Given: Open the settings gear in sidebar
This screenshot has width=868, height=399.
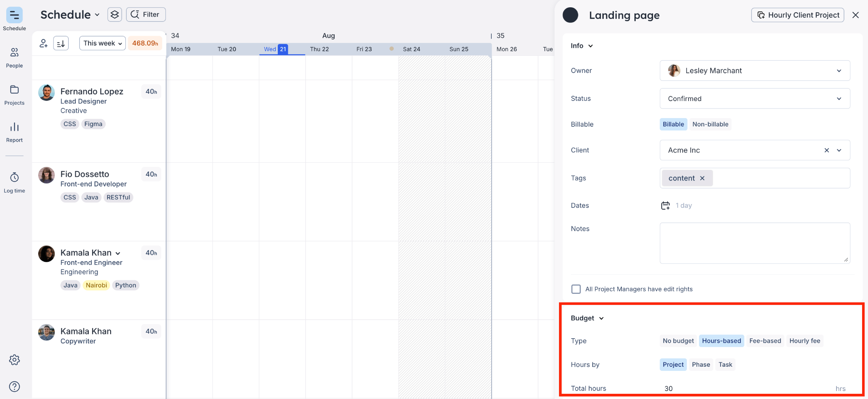Looking at the screenshot, I should click(x=14, y=360).
